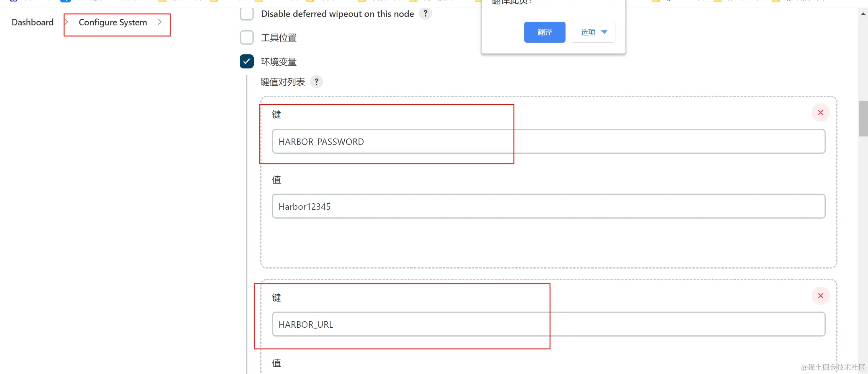The image size is (868, 374).
Task: Open help icon beside 键值对列表
Action: (x=317, y=82)
